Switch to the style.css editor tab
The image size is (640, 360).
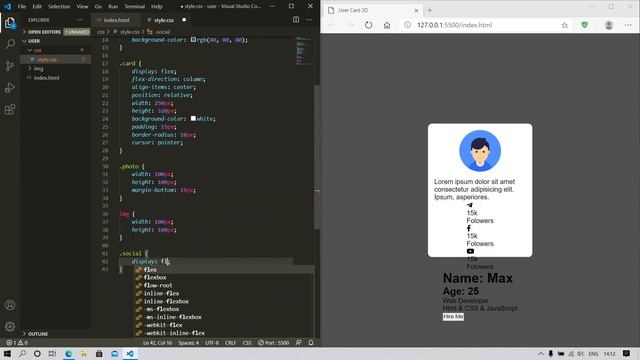[164, 20]
